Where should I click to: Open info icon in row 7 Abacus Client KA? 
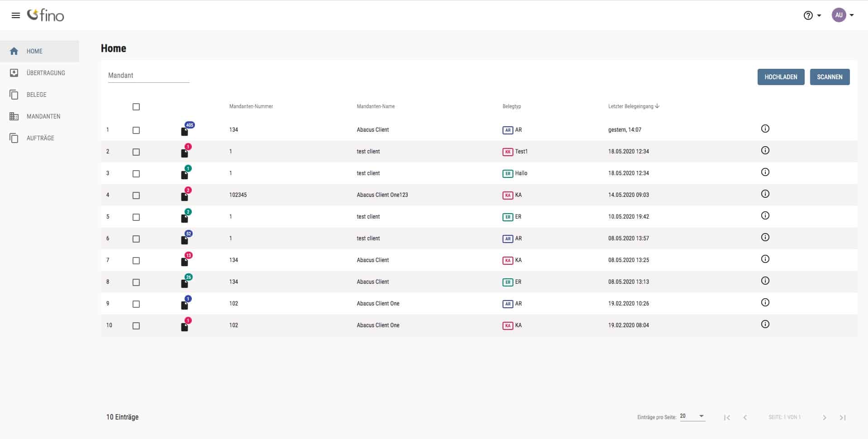(765, 259)
